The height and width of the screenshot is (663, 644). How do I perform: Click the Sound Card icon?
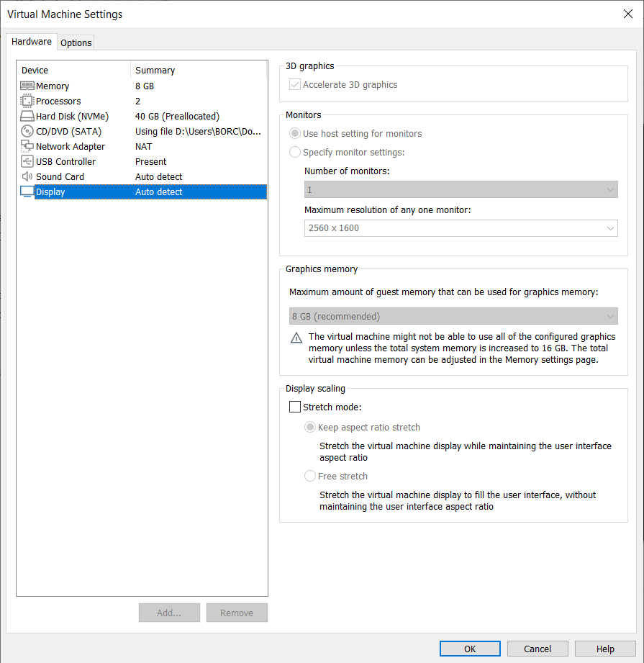coord(27,176)
